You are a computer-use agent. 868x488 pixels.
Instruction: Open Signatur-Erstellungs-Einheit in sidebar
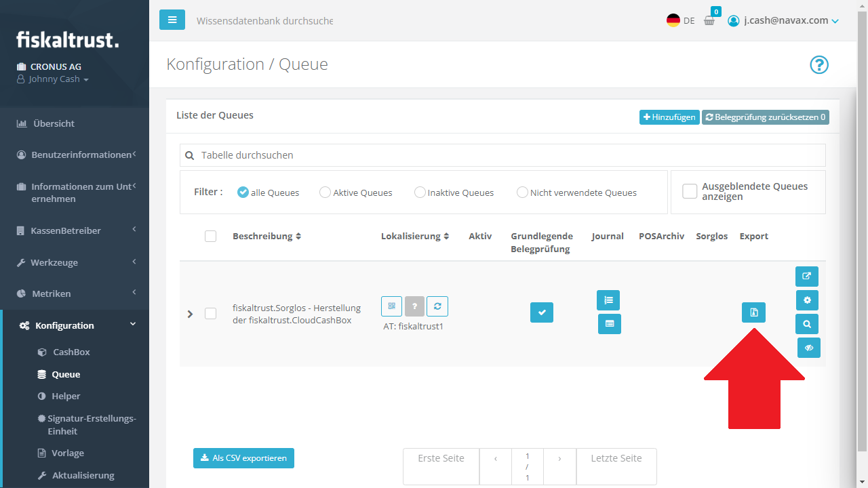point(87,424)
